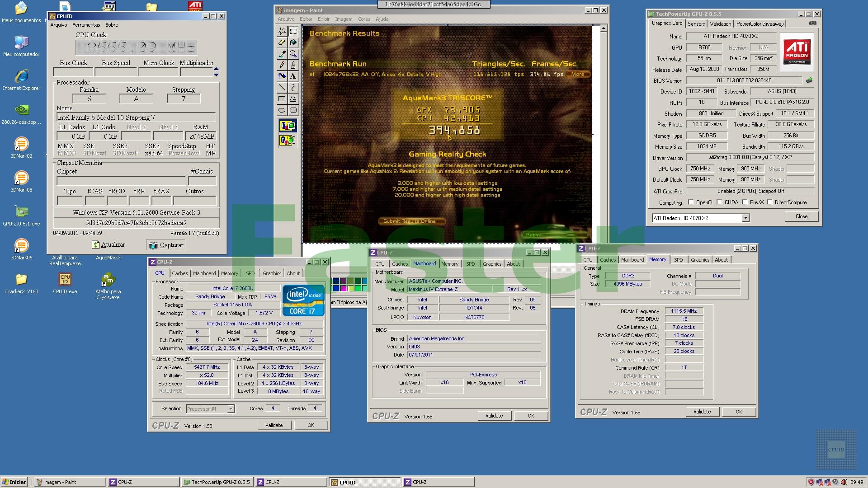Open PowerColor Giveaway tab in GPU-Z
868x488 pixels.
(x=759, y=24)
